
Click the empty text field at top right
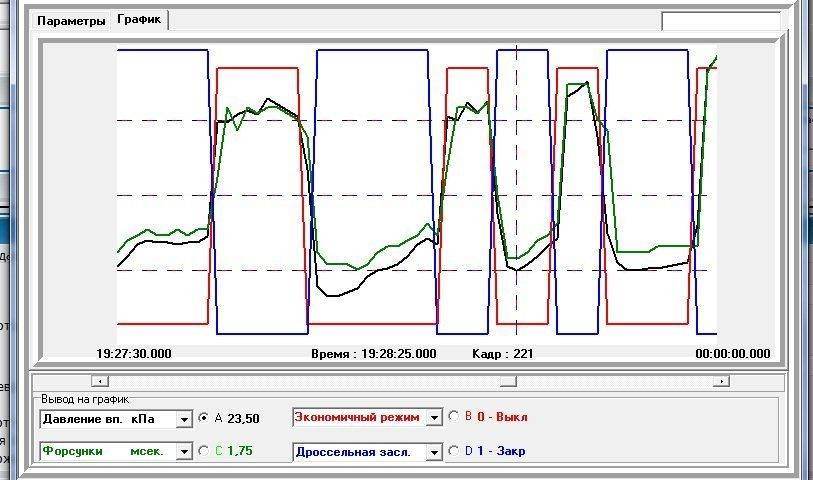(x=720, y=21)
